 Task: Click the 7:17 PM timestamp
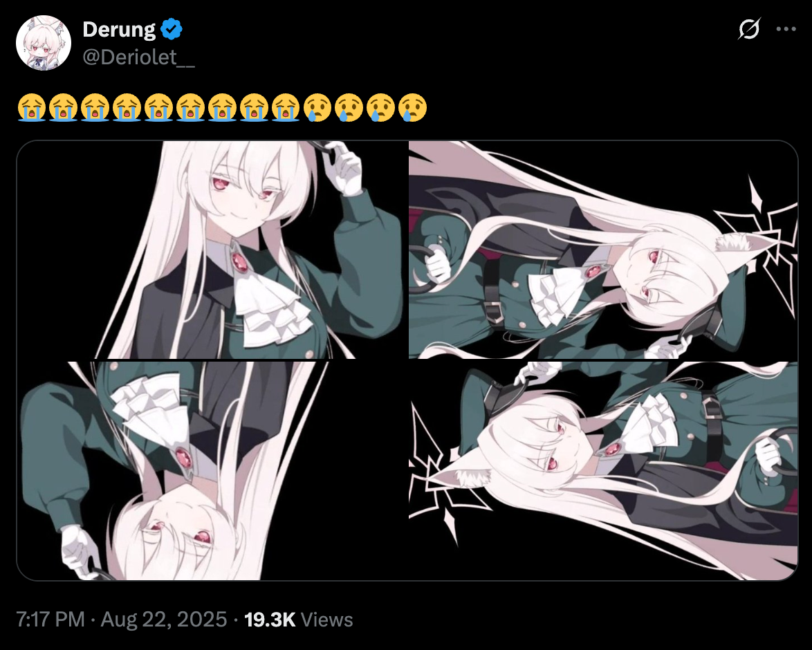[x=50, y=620]
